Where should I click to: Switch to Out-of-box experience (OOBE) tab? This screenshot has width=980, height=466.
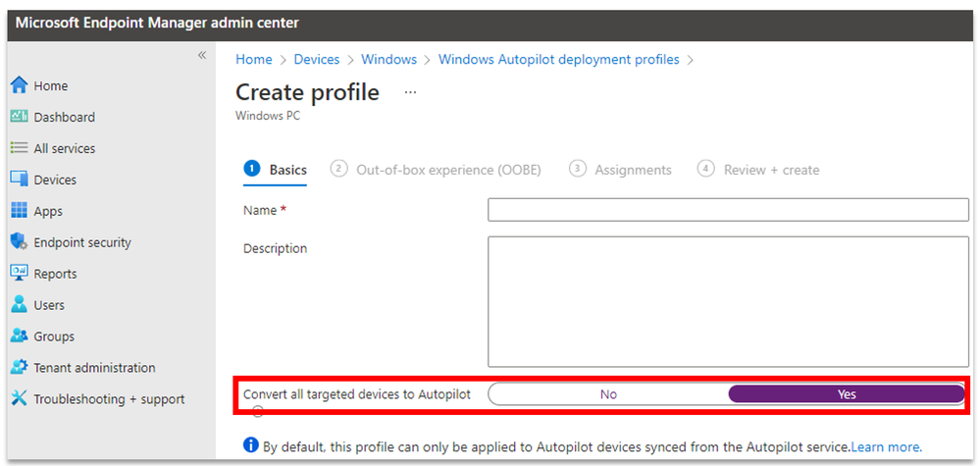click(x=437, y=170)
